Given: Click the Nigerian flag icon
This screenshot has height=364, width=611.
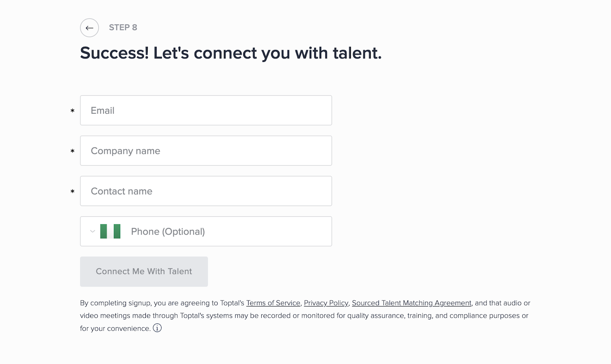Looking at the screenshot, I should [110, 231].
